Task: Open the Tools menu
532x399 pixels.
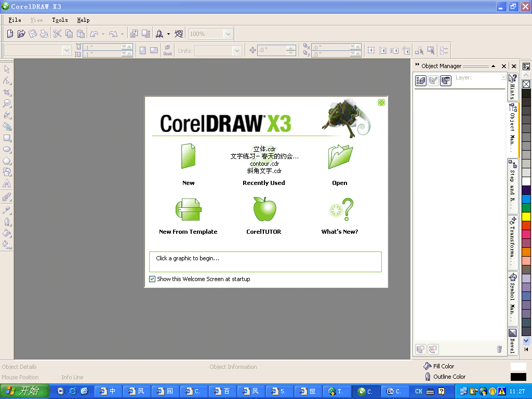Action: tap(60, 20)
